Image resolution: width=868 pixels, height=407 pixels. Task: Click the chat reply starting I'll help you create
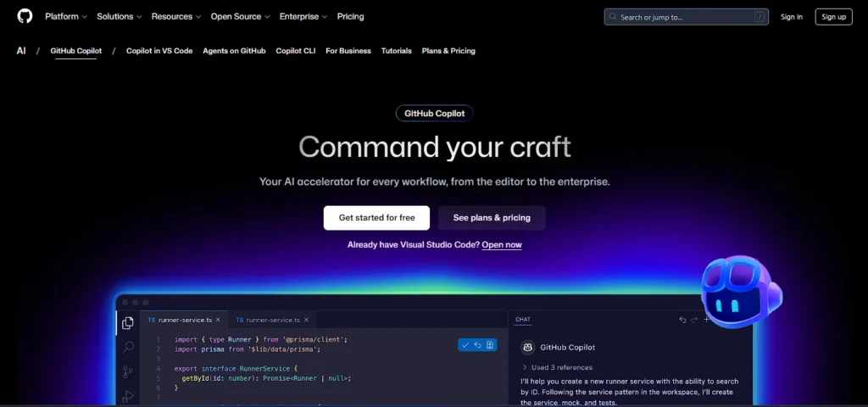click(630, 392)
